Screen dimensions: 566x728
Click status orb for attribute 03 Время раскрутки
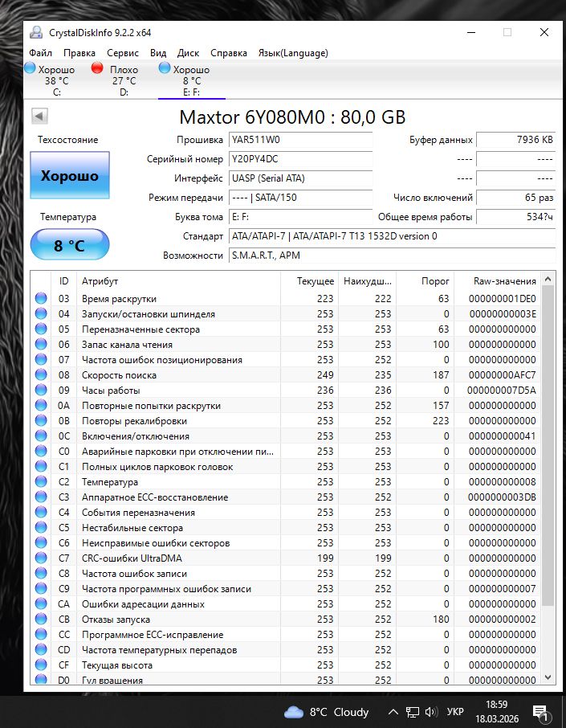point(41,299)
